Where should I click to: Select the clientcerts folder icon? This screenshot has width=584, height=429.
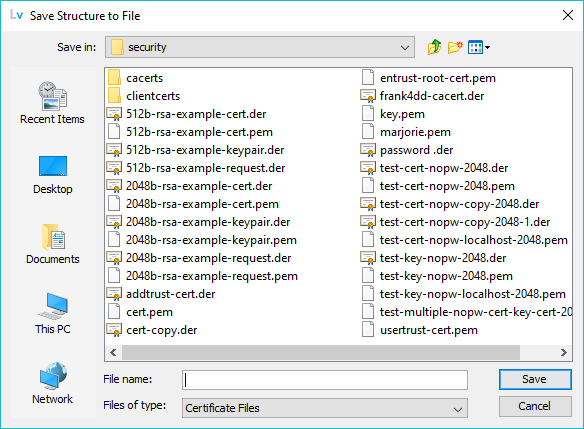click(114, 96)
